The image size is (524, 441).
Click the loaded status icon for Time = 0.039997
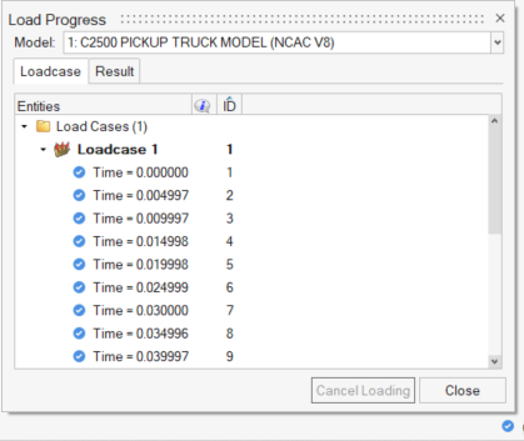[79, 356]
